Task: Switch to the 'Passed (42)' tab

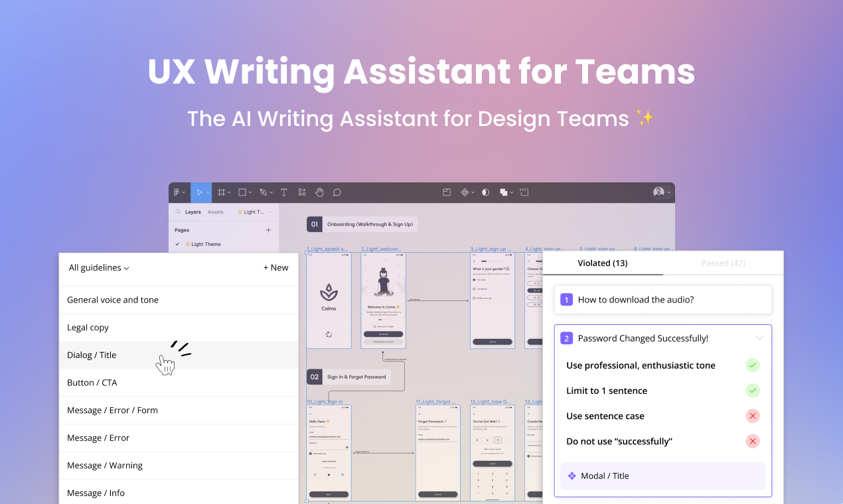Action: coord(723,263)
